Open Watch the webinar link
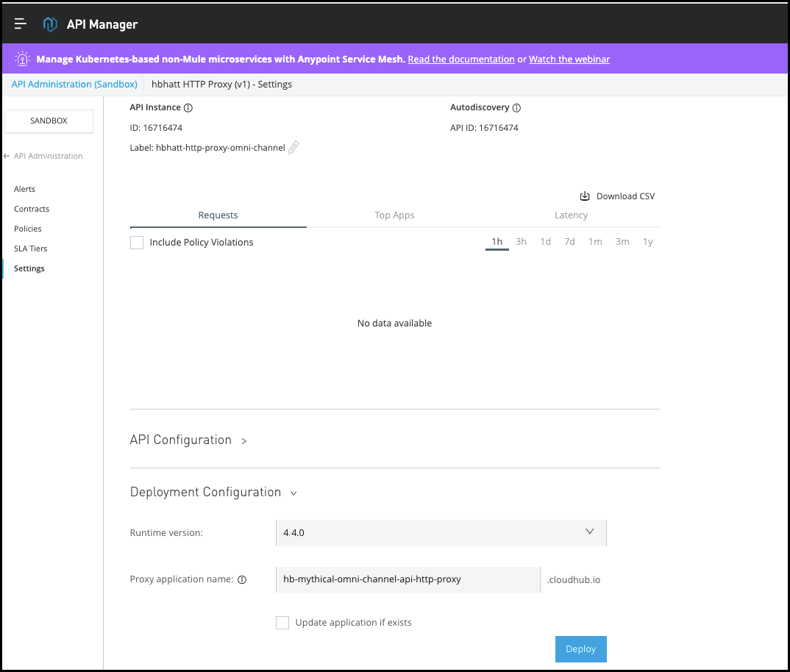790x672 pixels. [x=569, y=60]
